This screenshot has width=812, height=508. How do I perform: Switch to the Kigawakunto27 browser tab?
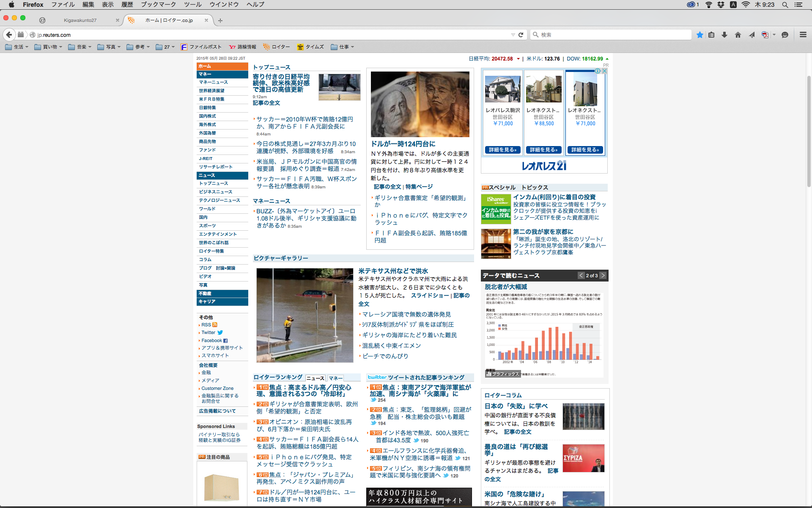coord(80,20)
